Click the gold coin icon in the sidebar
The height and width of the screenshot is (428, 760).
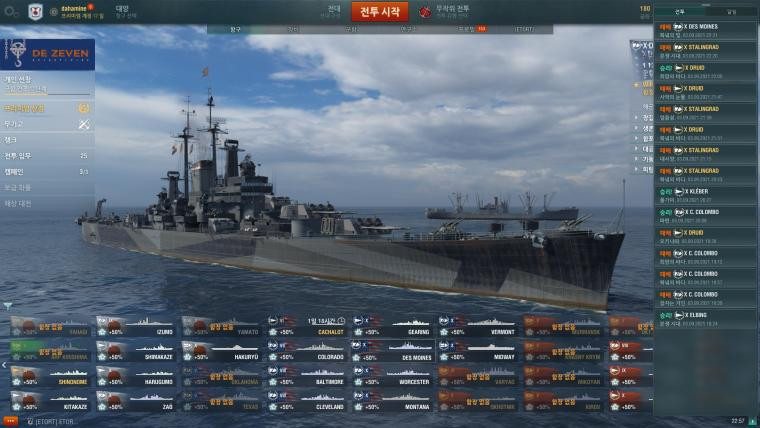[84, 108]
